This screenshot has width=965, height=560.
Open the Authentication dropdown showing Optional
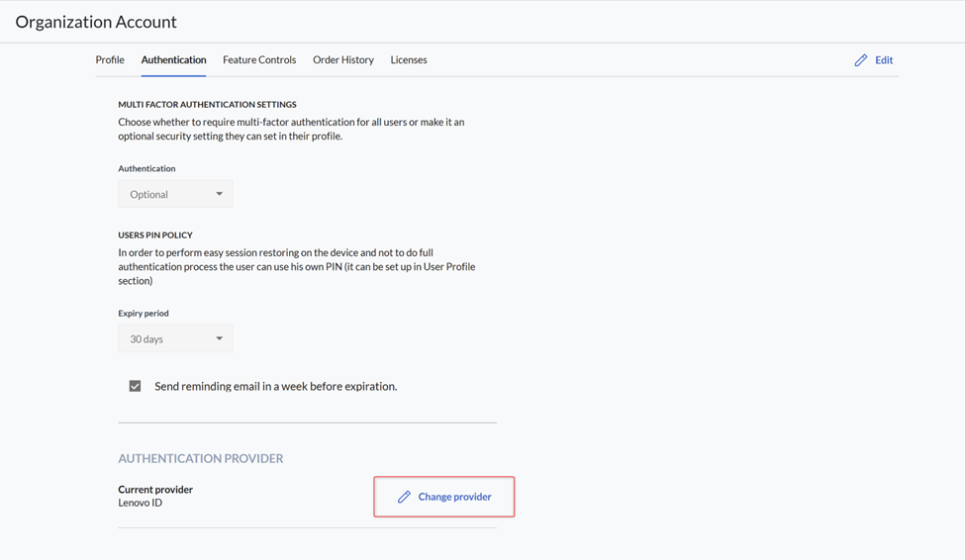(175, 194)
